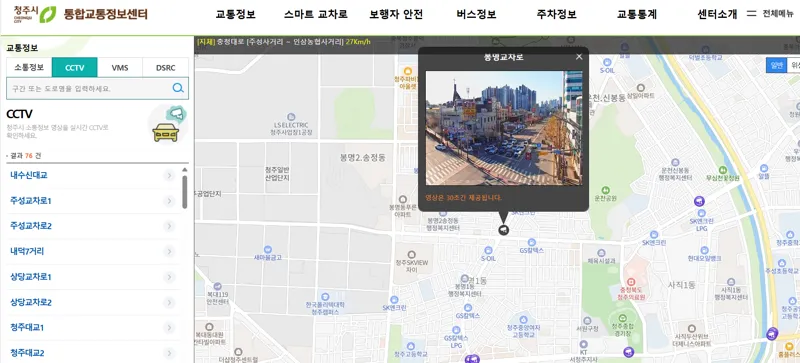Open the 청주대교1 CCTV link

tap(27, 327)
